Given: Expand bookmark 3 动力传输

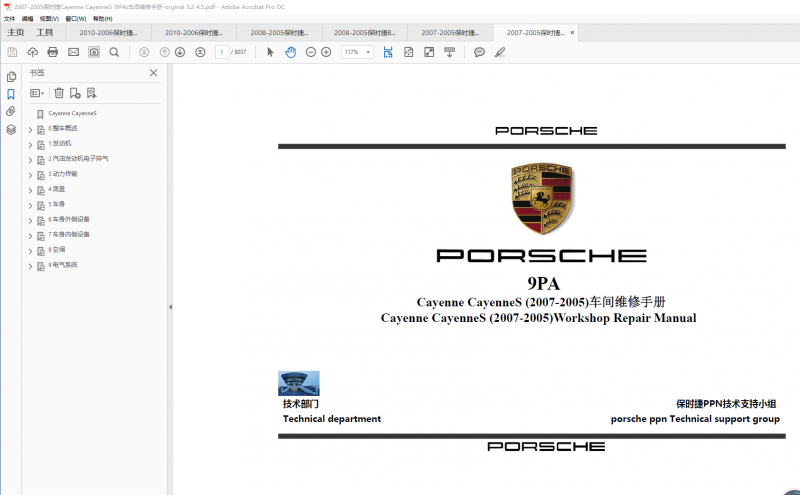Looking at the screenshot, I should click(30, 176).
